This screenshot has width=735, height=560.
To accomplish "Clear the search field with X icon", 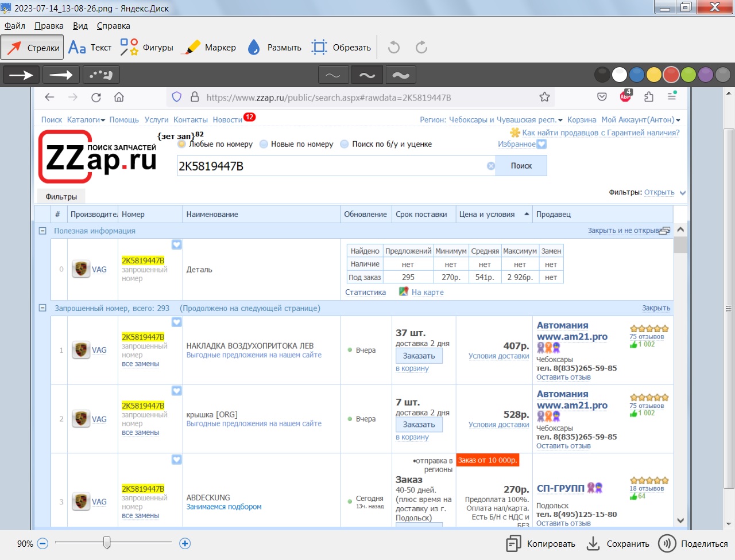I will click(x=491, y=166).
